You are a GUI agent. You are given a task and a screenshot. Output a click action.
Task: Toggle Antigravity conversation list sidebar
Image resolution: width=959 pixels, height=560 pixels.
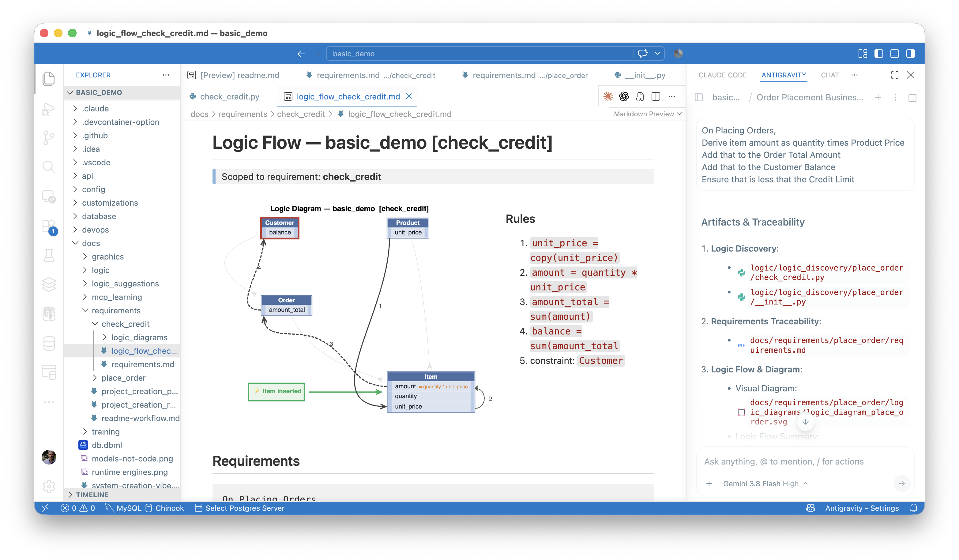coord(699,97)
